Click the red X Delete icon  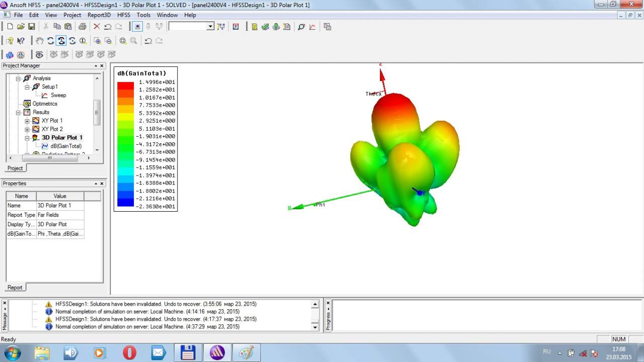[97, 27]
